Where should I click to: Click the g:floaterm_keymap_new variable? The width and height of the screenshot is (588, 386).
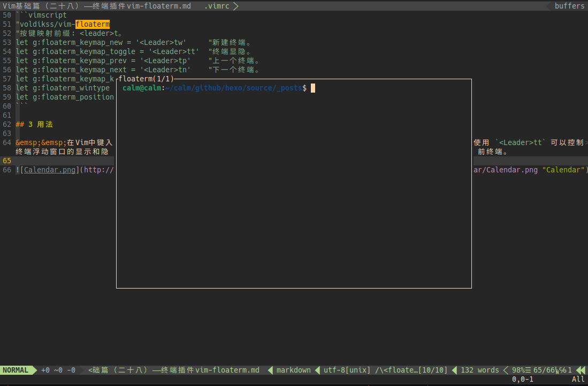(78, 42)
